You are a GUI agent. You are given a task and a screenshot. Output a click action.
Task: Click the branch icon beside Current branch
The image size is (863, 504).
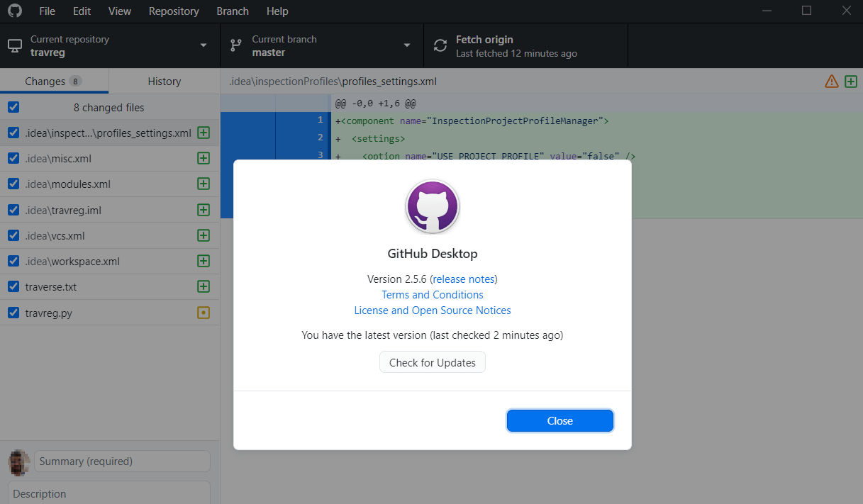pos(236,45)
